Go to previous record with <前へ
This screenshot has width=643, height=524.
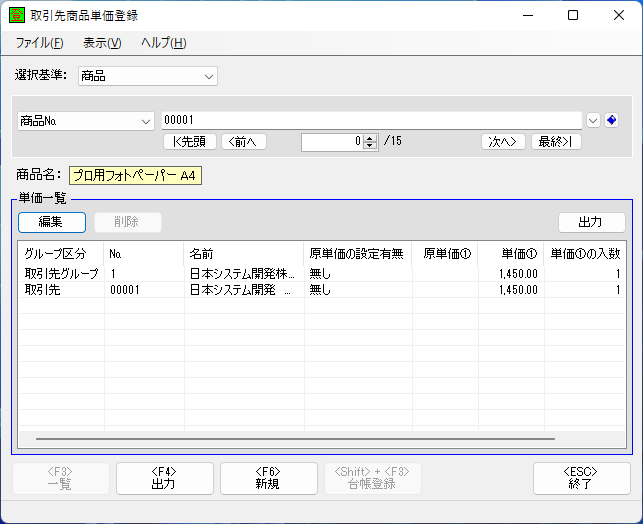tap(243, 141)
